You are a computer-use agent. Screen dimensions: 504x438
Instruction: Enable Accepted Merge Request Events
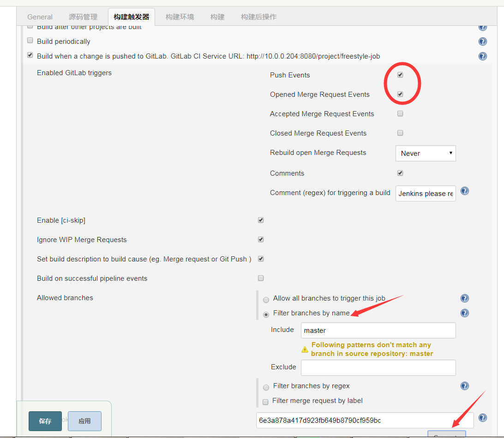400,114
